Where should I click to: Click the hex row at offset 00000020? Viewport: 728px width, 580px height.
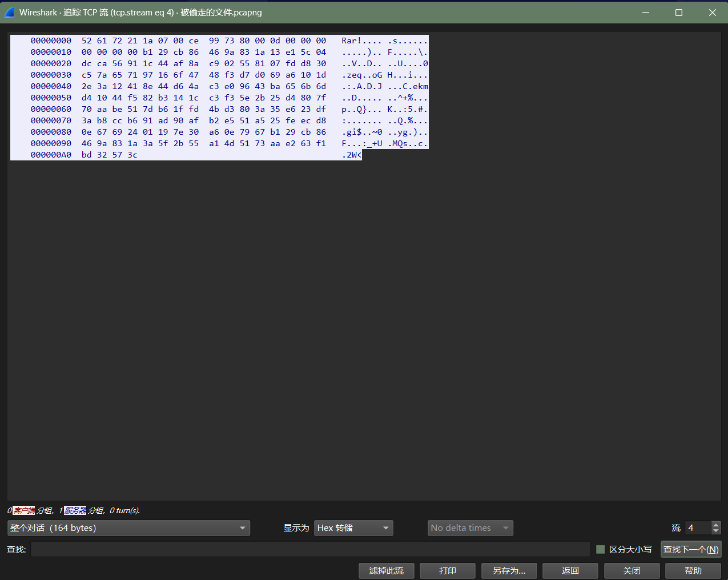click(x=219, y=63)
